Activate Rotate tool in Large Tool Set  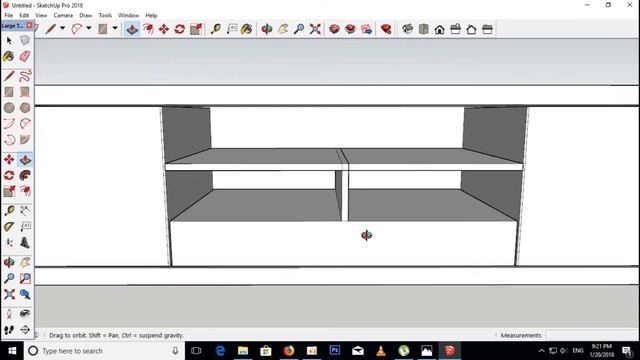point(9,176)
